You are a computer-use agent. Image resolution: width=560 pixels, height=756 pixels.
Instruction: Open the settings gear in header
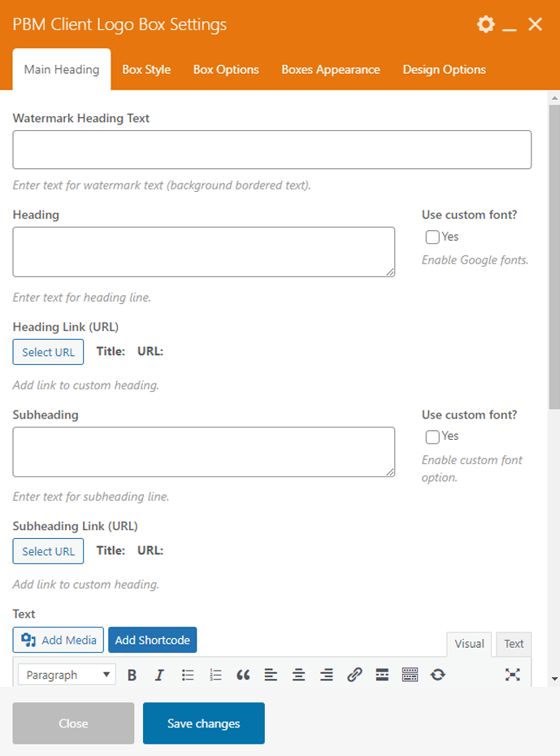click(485, 24)
